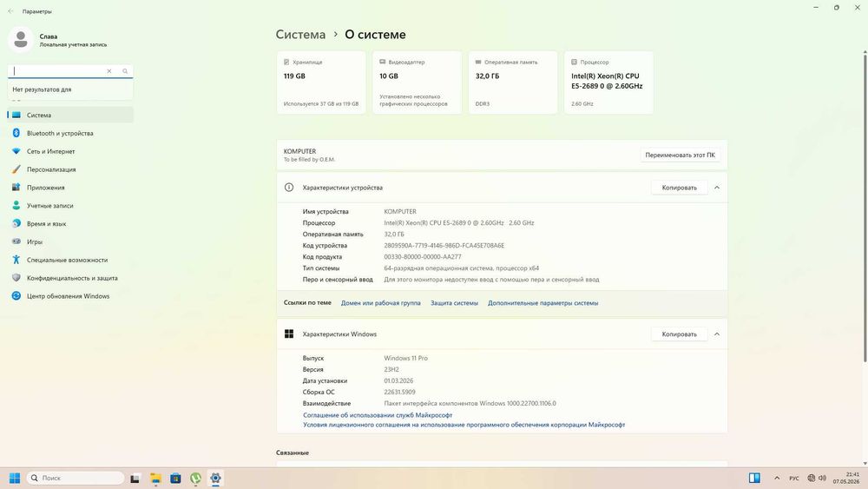Open Учетные записи settings
This screenshot has width=868, height=489.
pos(70,206)
